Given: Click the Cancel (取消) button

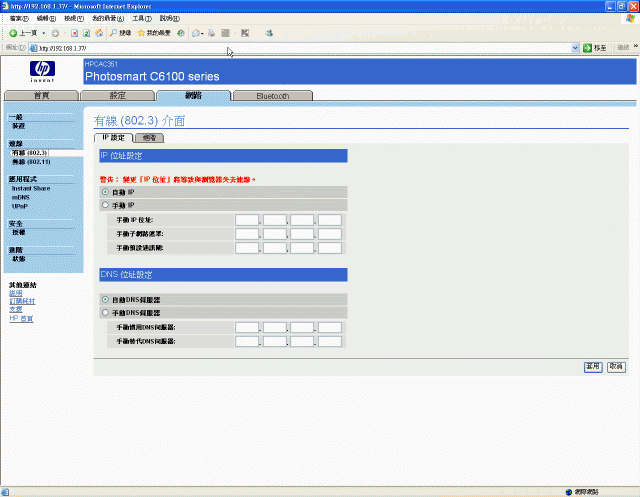Looking at the screenshot, I should pyautogui.click(x=616, y=367).
